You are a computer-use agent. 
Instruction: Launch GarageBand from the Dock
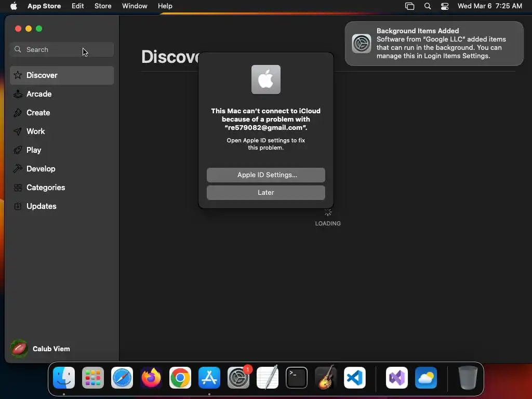click(326, 377)
